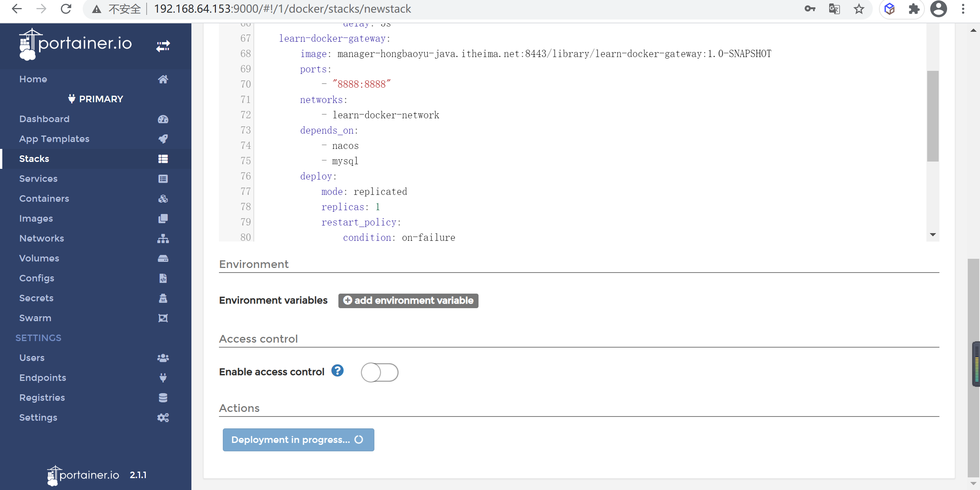
Task: Go to Services menu item
Action: (x=38, y=179)
